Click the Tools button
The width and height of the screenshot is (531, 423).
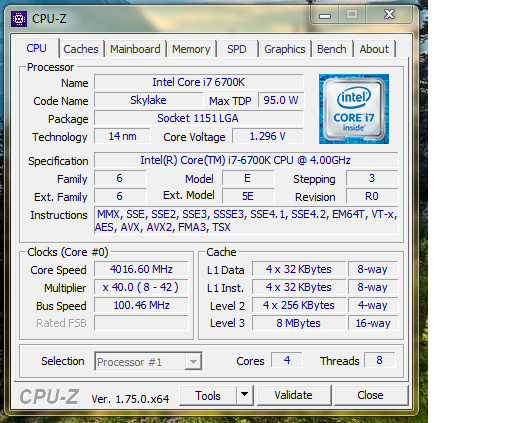pyautogui.click(x=208, y=396)
